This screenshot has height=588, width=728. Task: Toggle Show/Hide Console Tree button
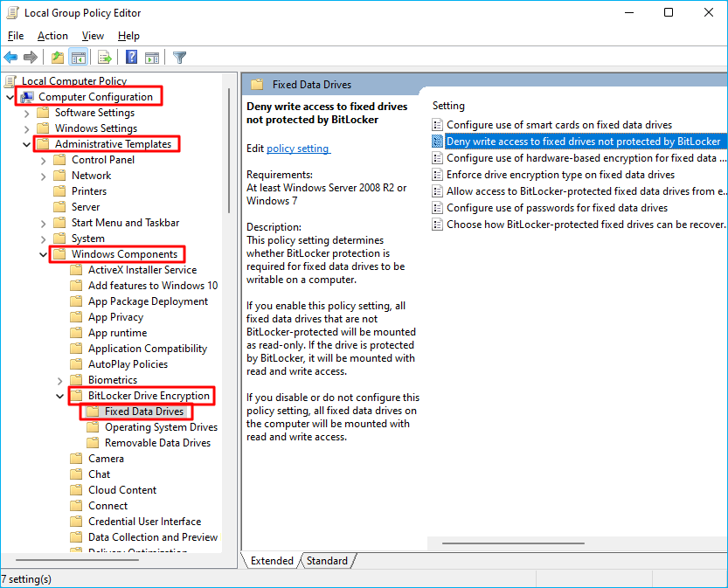(x=79, y=58)
